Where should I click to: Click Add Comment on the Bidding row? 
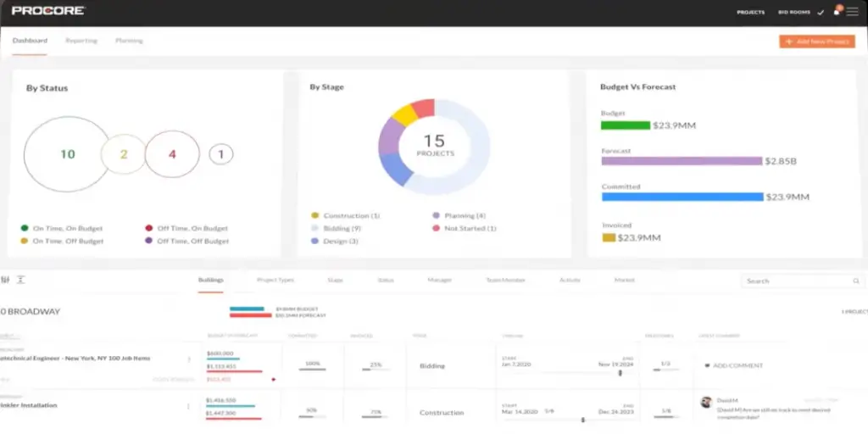click(734, 365)
